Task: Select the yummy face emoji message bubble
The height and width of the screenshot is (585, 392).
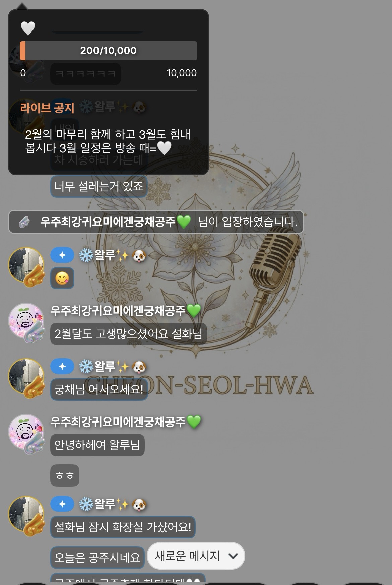Action: point(62,278)
